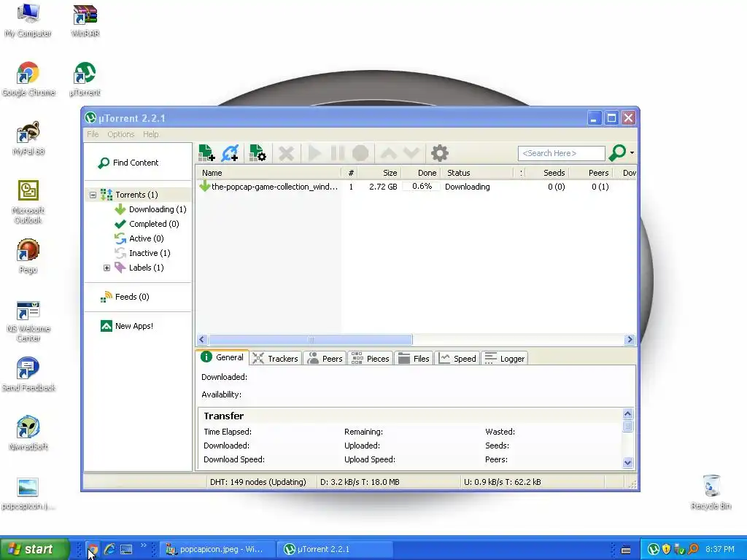
Task: Click the Stop torrent icon
Action: [x=360, y=153]
